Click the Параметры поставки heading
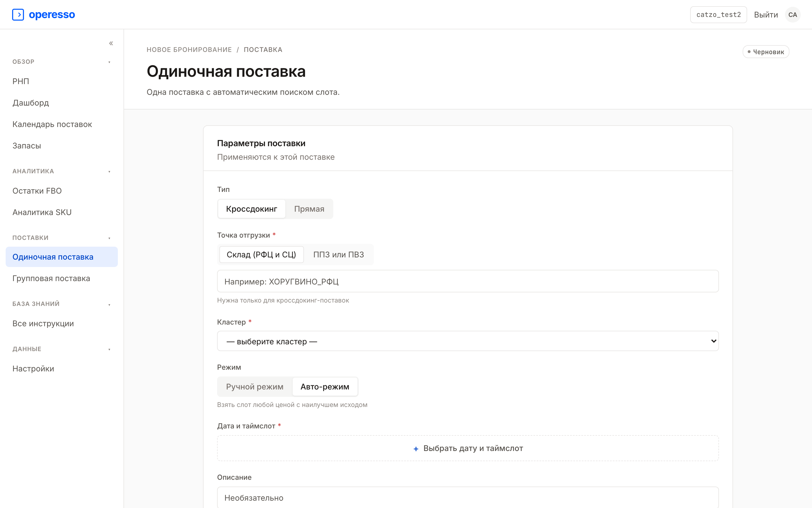This screenshot has height=508, width=812. (261, 143)
